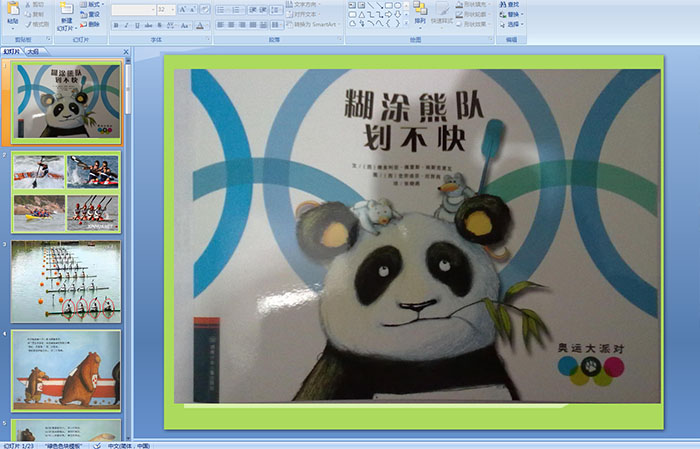Open Text Direction (文字方向) menu

(304, 4)
